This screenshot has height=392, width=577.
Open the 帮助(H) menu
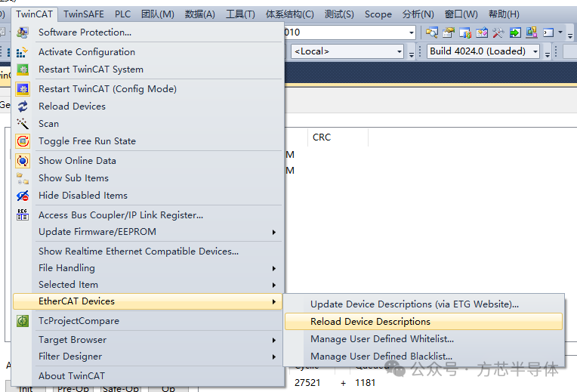[x=504, y=14]
